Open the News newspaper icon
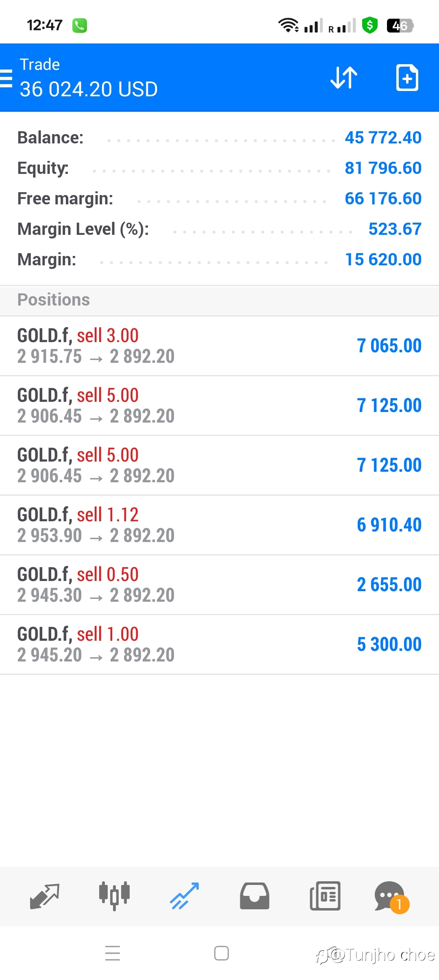This screenshot has height=980, width=439. (x=325, y=896)
